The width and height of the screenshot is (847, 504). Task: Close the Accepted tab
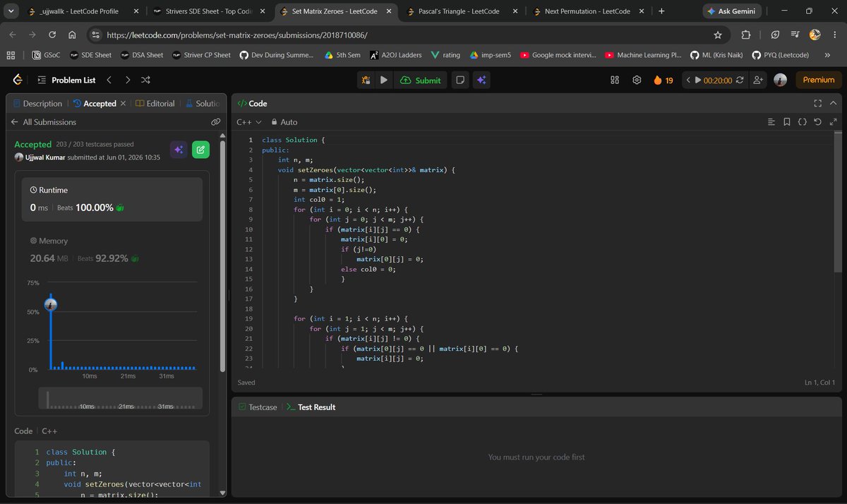pos(123,103)
